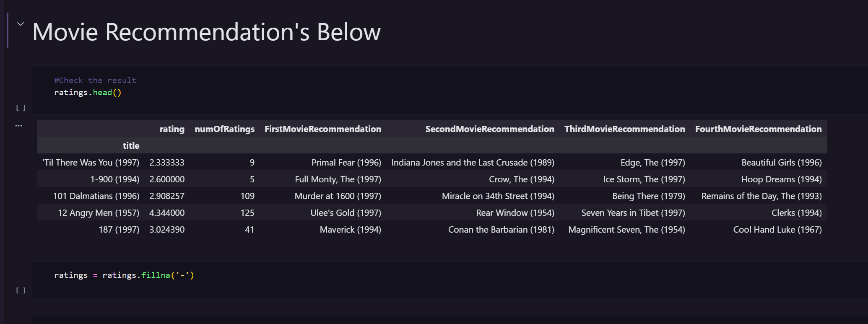Collapse the Movie Recommendation's Below section chevron

20,24
